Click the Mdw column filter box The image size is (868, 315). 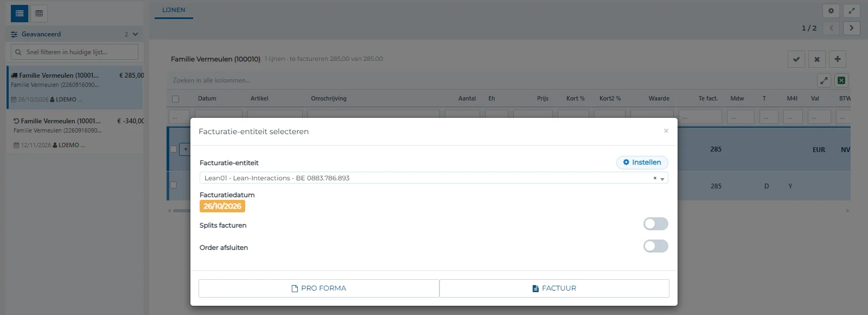pyautogui.click(x=741, y=117)
